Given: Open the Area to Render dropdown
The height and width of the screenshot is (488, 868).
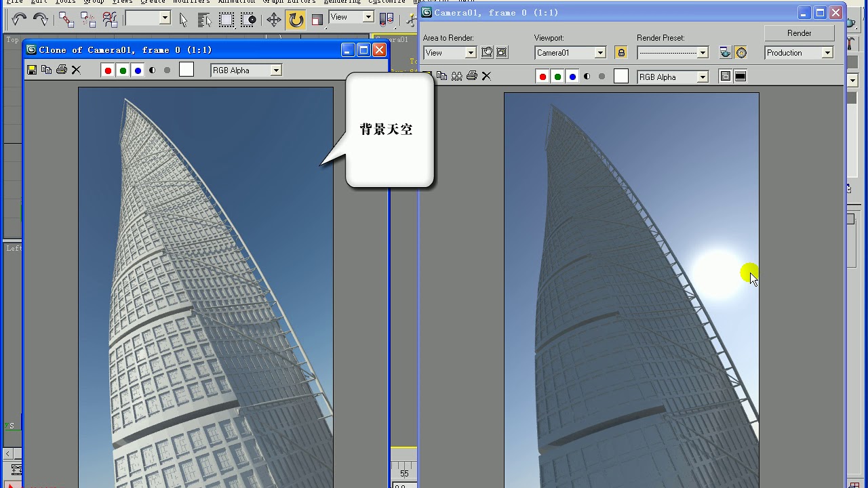Looking at the screenshot, I should click(x=450, y=52).
